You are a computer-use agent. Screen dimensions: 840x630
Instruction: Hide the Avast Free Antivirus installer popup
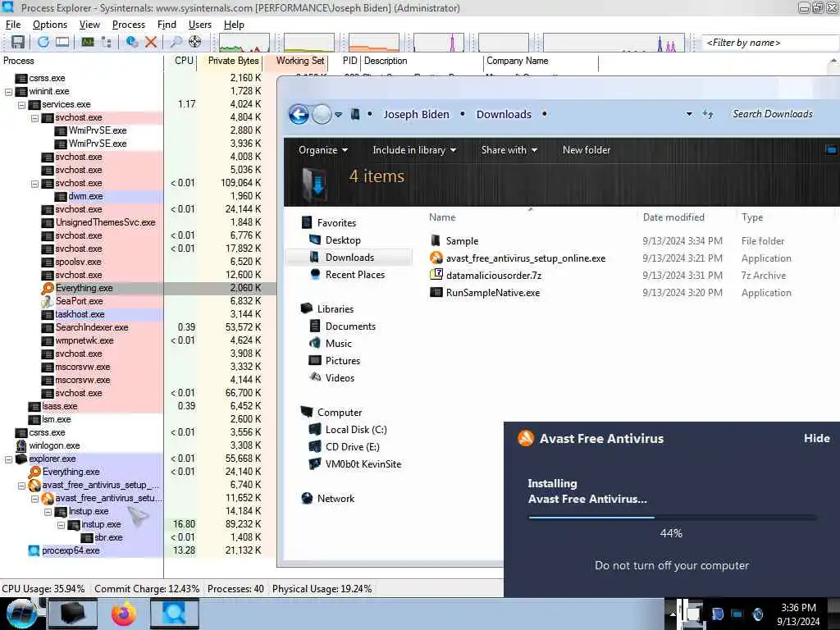pyautogui.click(x=816, y=438)
